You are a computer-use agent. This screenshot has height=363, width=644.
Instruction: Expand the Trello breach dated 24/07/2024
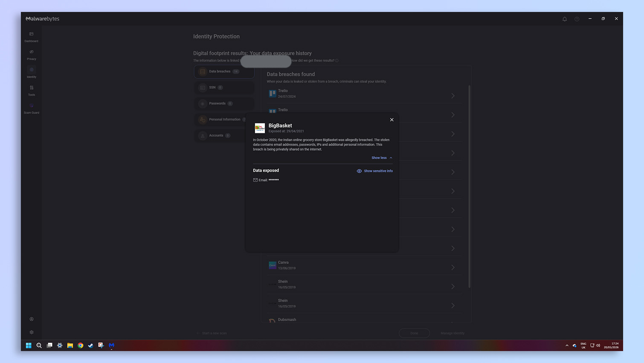(x=365, y=94)
